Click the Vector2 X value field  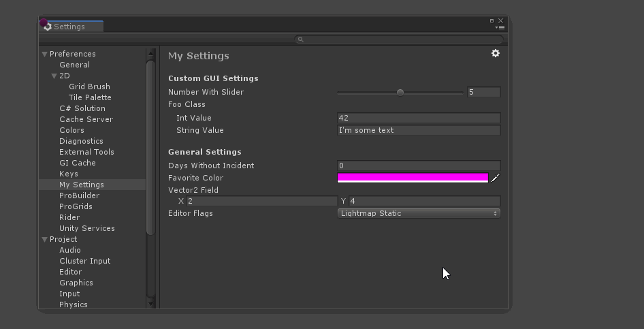tap(261, 201)
